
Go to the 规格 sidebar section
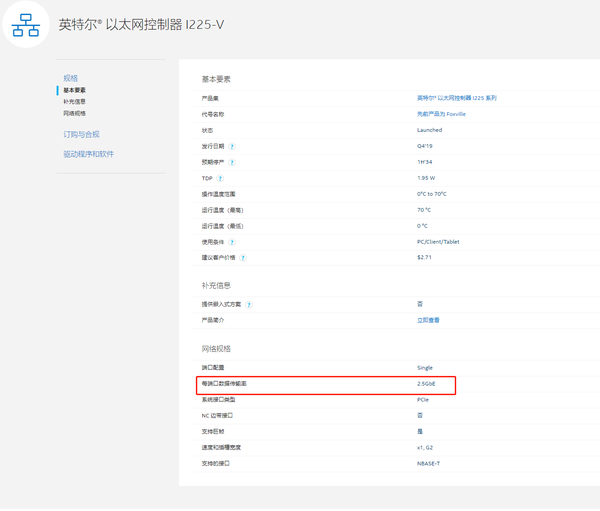coord(70,78)
